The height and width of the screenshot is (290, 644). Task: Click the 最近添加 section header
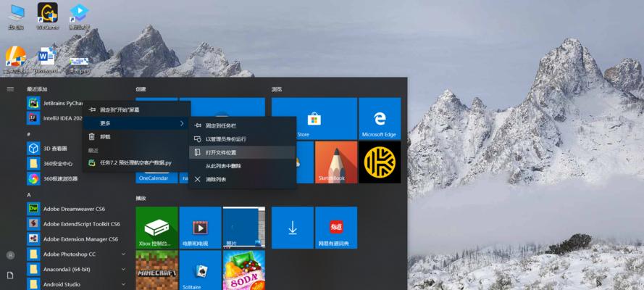tap(37, 89)
